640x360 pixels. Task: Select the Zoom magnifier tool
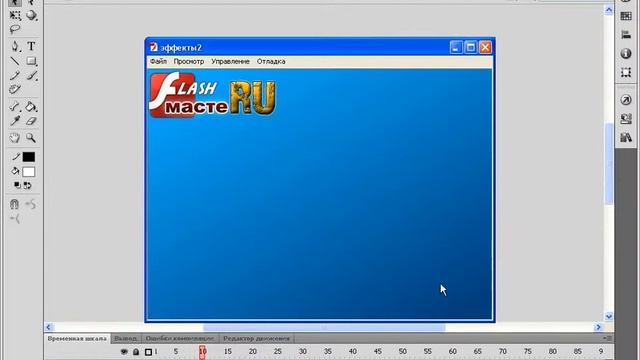pos(31,138)
